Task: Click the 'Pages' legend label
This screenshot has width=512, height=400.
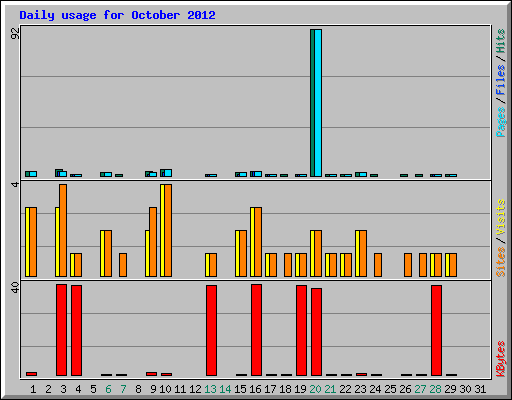Action: pyautogui.click(x=500, y=121)
